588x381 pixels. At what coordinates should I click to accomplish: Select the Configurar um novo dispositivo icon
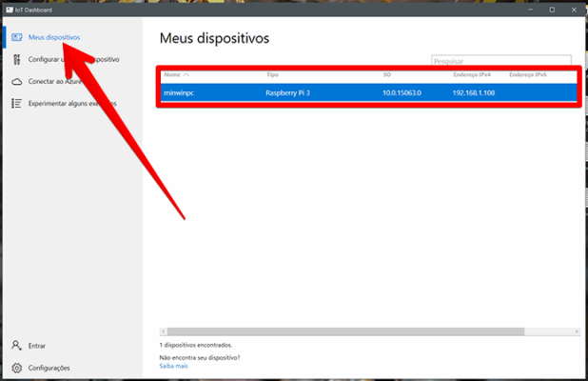16,59
